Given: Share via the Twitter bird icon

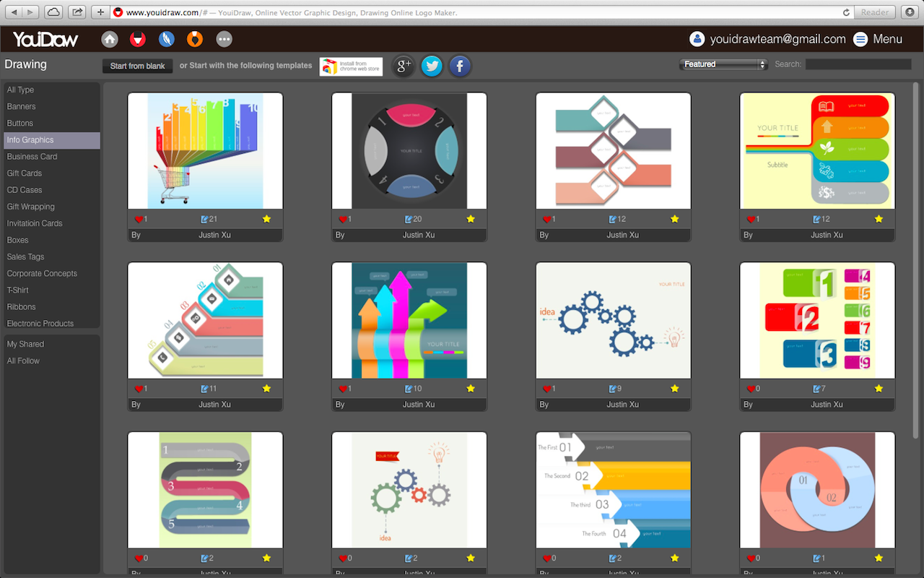Looking at the screenshot, I should (432, 66).
